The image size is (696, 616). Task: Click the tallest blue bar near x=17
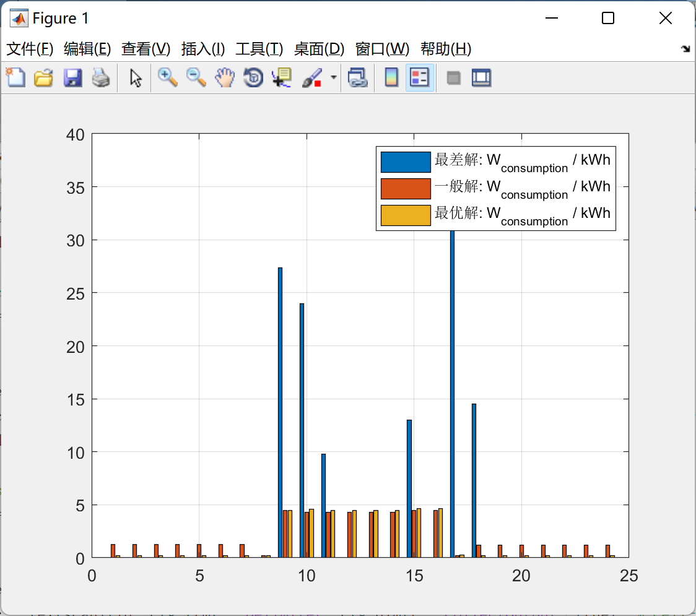[x=452, y=371]
